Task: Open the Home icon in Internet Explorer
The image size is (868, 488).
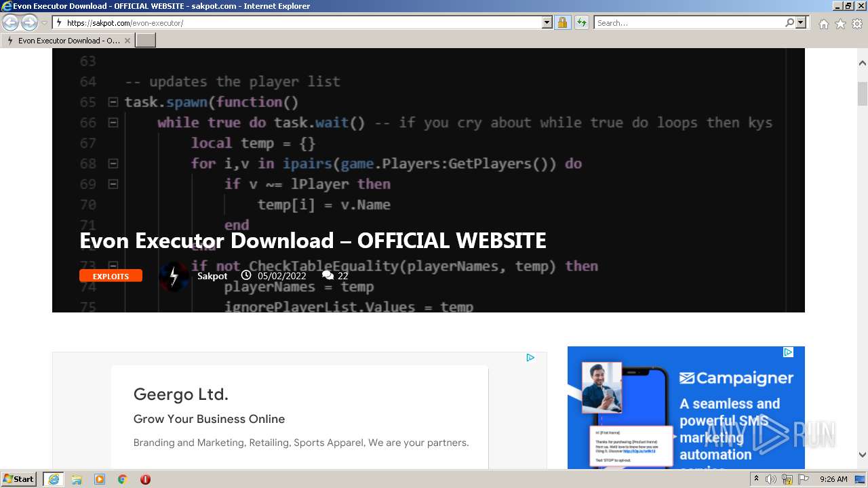Action: pos(823,24)
